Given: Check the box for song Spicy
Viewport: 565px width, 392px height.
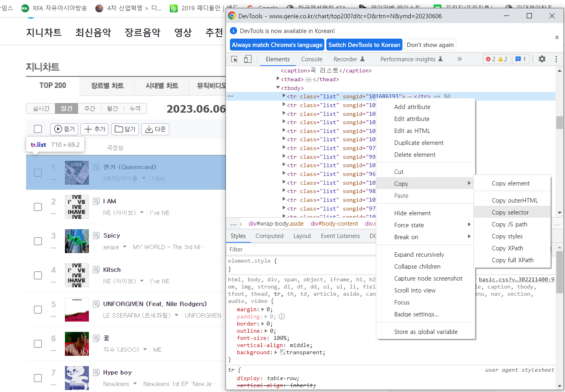Looking at the screenshot, I should [x=38, y=241].
